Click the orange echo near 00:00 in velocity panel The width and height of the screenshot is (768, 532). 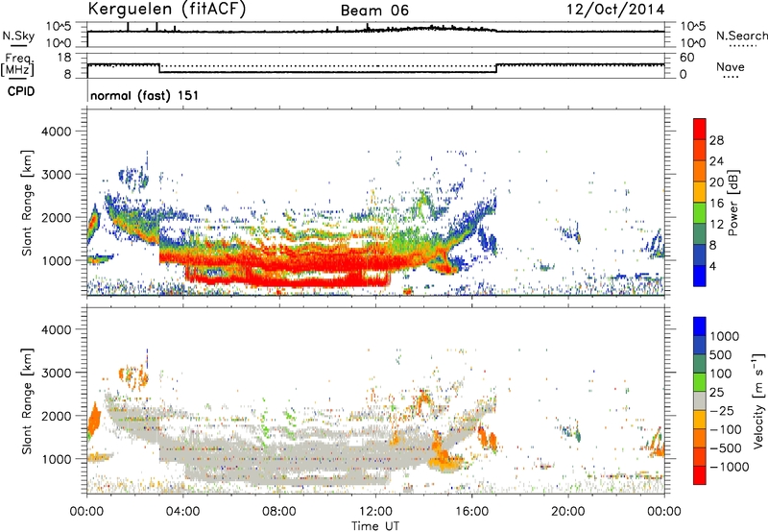[x=94, y=421]
